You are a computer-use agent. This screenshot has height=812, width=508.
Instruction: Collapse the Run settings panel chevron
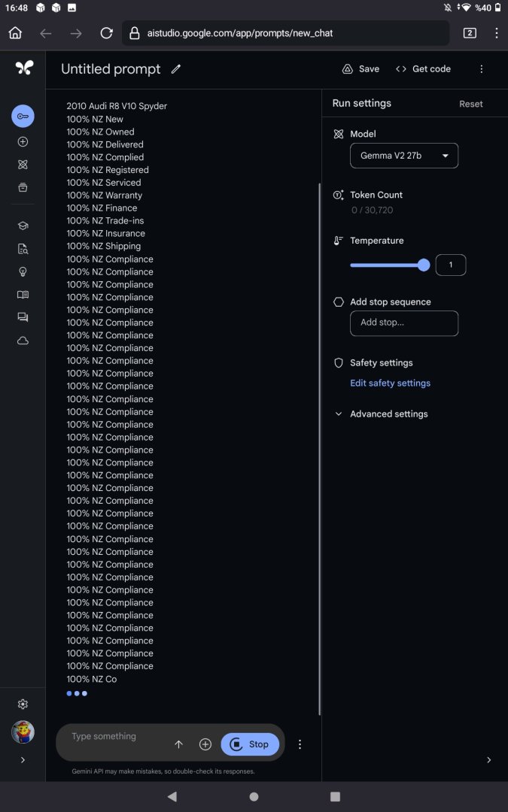[488, 760]
